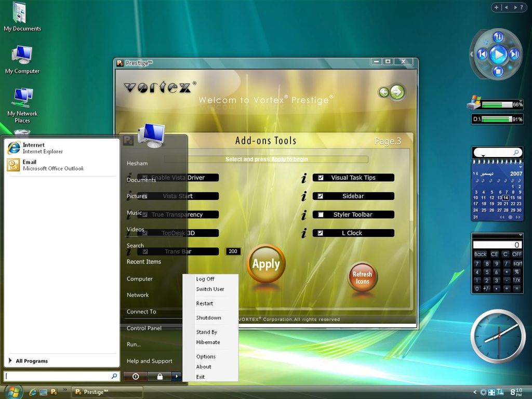Click Show Desktop quick launch icon

(43, 392)
